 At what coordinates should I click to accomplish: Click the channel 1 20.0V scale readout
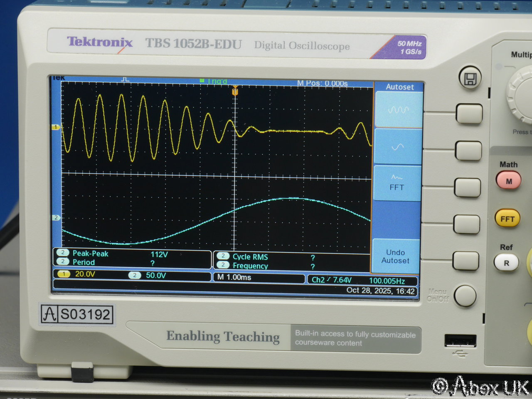point(85,274)
